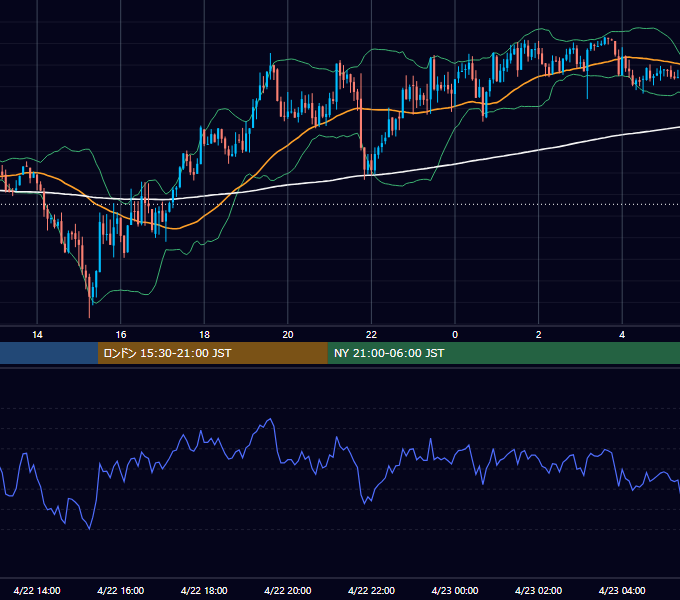Click the hour label 20 on price chart axis
The width and height of the screenshot is (680, 600).
(288, 335)
